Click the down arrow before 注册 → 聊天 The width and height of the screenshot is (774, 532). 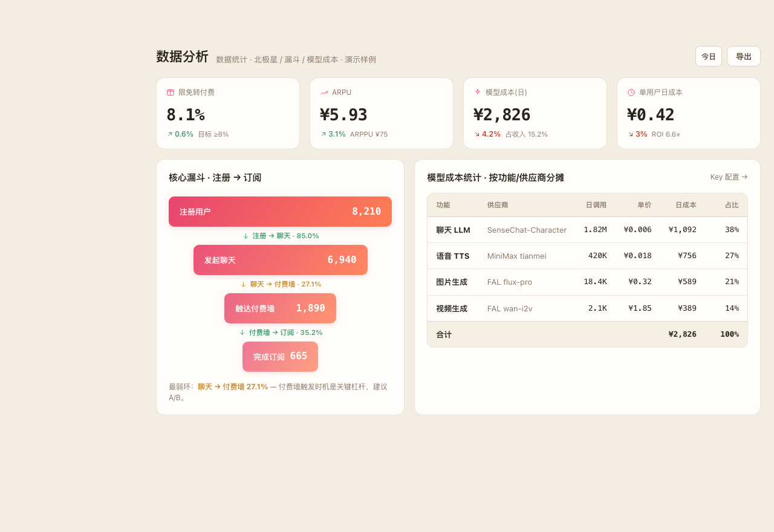click(x=246, y=236)
